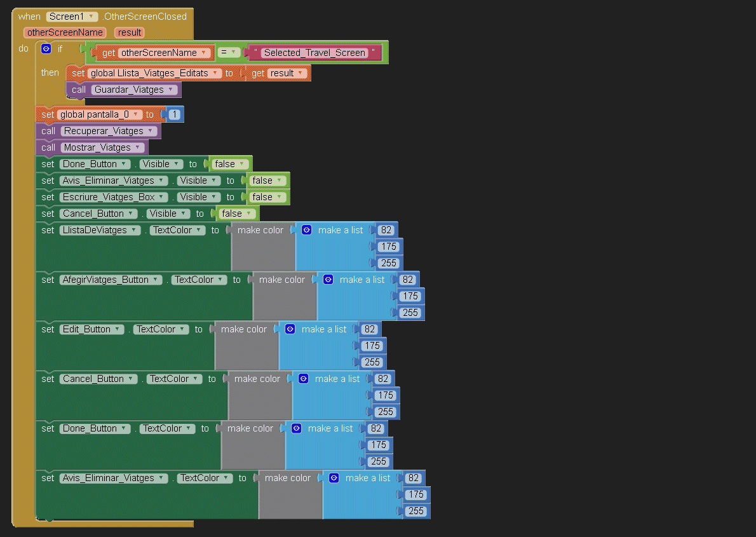Open the mutator gear on the if block
756x537 pixels.
tap(46, 48)
